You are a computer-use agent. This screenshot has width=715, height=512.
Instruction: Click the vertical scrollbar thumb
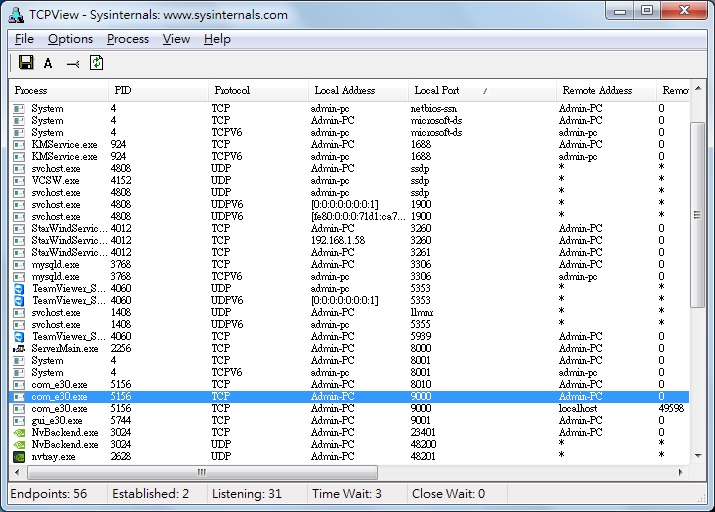(698, 215)
